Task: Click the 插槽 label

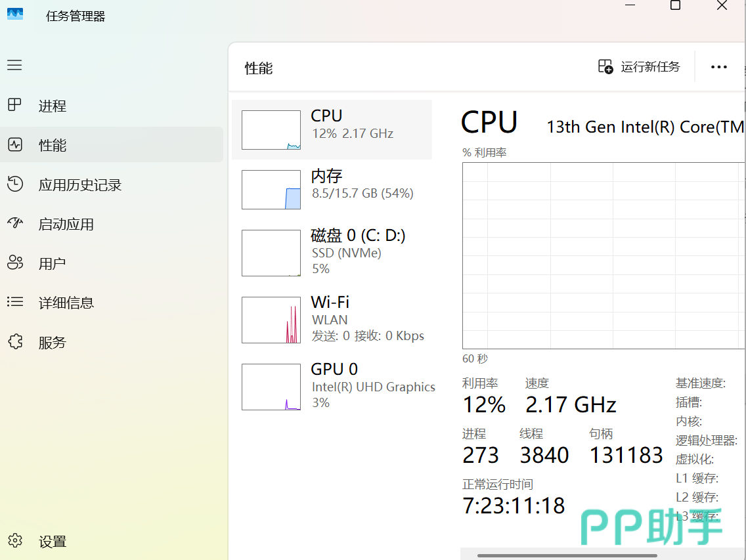Action: pyautogui.click(x=689, y=402)
